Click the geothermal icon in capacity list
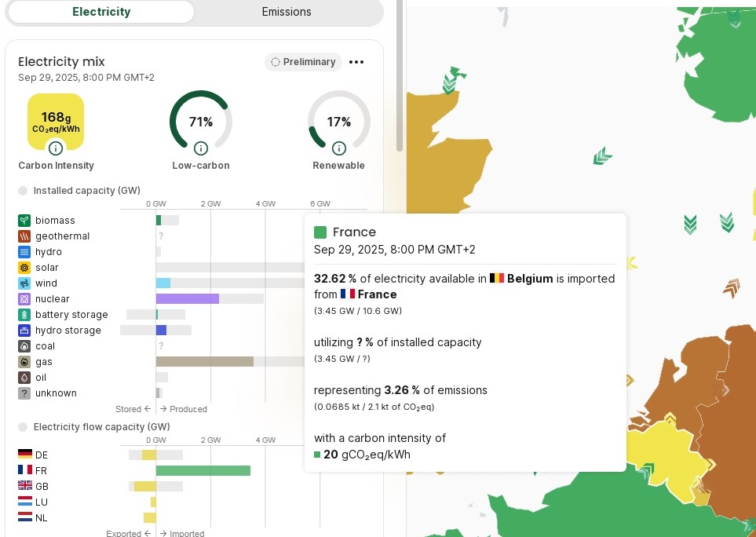756x537 pixels. 24,236
